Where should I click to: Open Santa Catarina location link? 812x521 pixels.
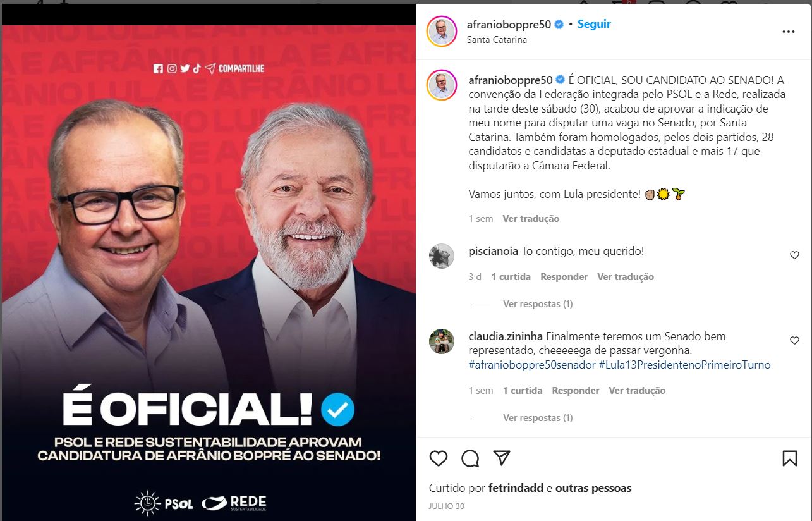tap(497, 39)
